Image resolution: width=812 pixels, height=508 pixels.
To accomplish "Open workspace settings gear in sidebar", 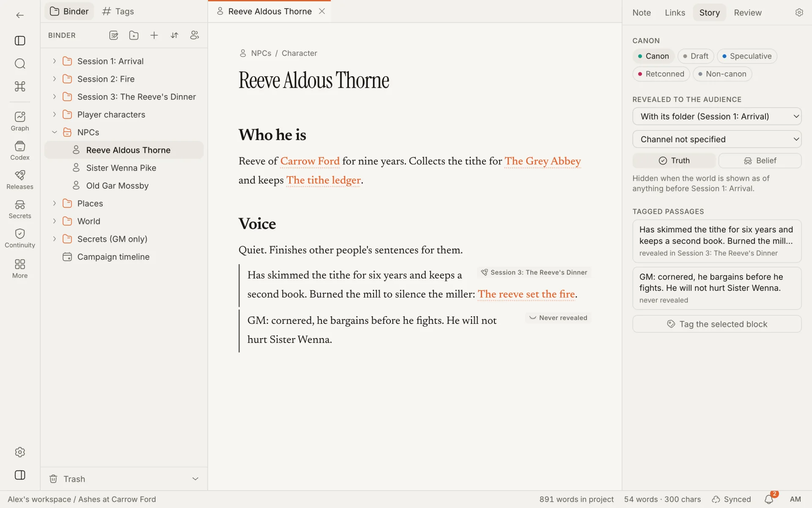I will pyautogui.click(x=20, y=452).
